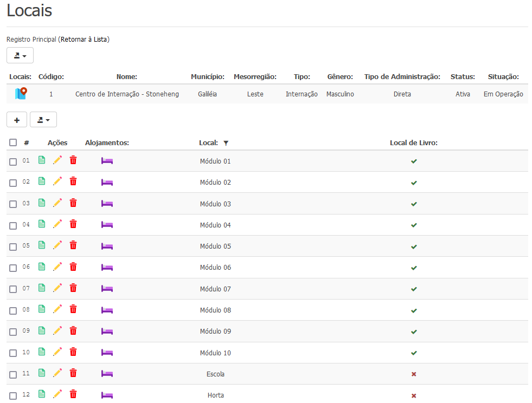
Task: Expand the export dropdown under Registro Principal
Action: [20, 55]
